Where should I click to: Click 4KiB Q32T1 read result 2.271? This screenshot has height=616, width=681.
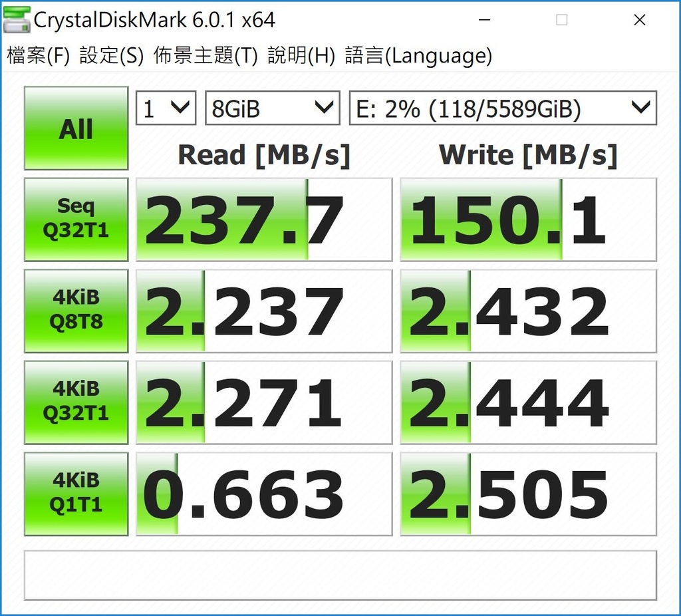pyautogui.click(x=264, y=402)
